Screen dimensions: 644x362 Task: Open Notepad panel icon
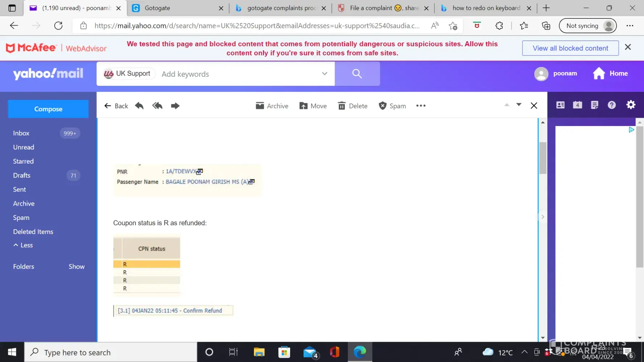(595, 105)
